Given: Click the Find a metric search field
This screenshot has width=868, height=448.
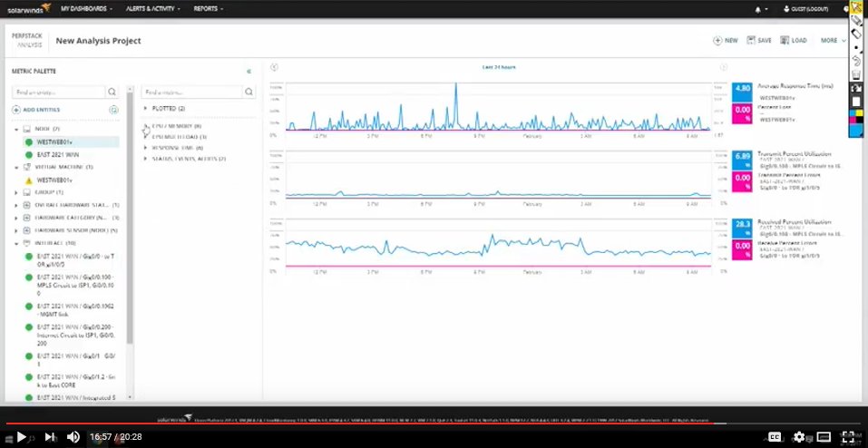Looking at the screenshot, I should pos(191,92).
